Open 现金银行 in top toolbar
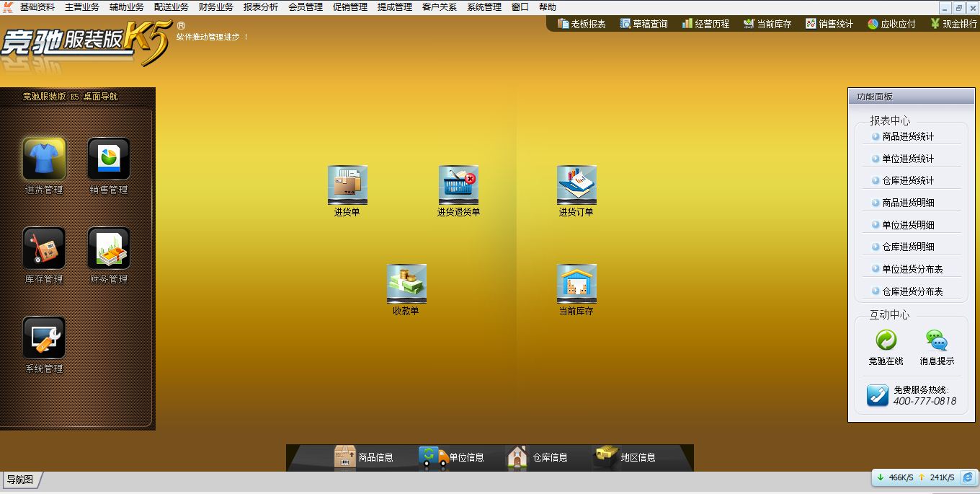 pyautogui.click(x=953, y=24)
